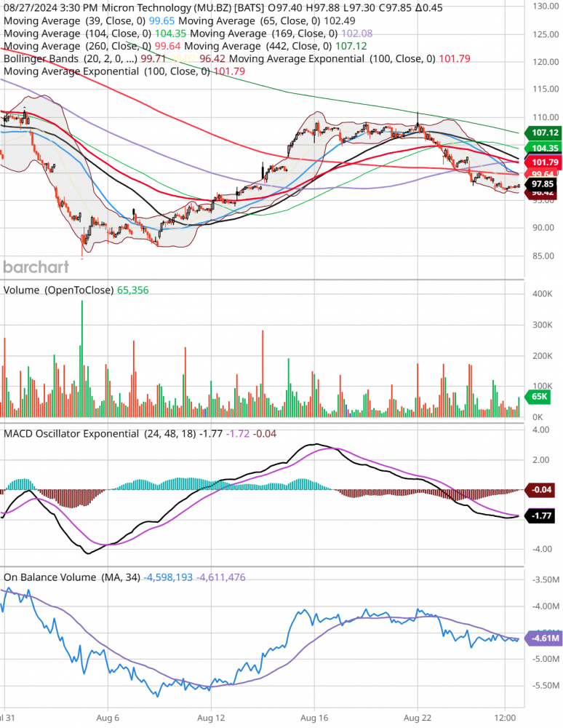Select the [BATS] exchange label
The height and width of the screenshot is (728, 563).
click(249, 8)
